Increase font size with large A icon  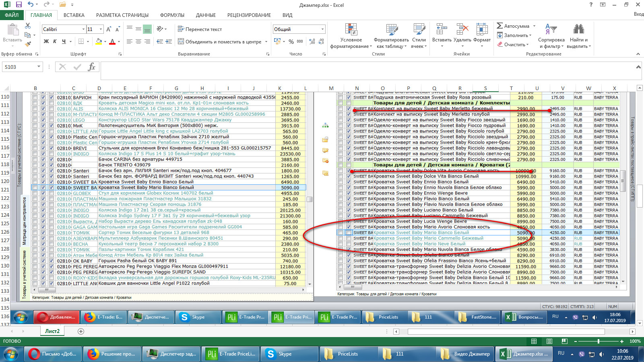tap(109, 29)
